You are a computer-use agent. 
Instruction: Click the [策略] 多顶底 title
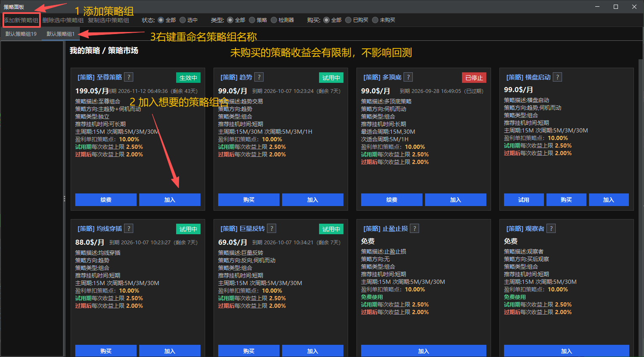point(382,77)
